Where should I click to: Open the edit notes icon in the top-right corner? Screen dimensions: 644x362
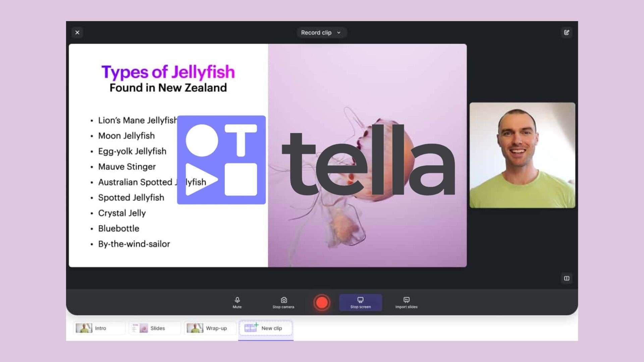tap(567, 33)
